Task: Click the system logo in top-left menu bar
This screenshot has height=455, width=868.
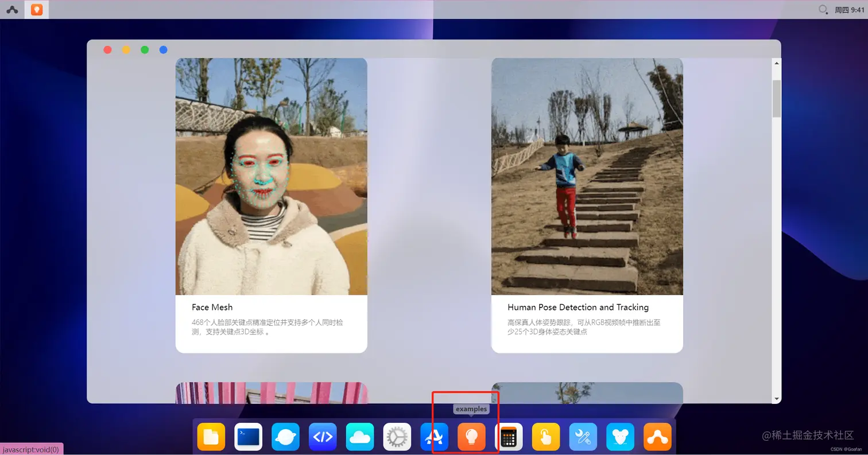Action: point(12,10)
